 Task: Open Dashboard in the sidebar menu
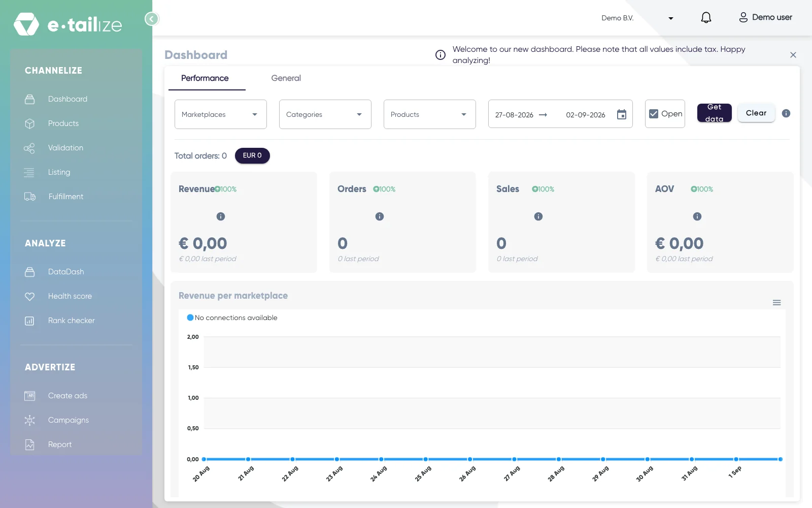(67, 99)
